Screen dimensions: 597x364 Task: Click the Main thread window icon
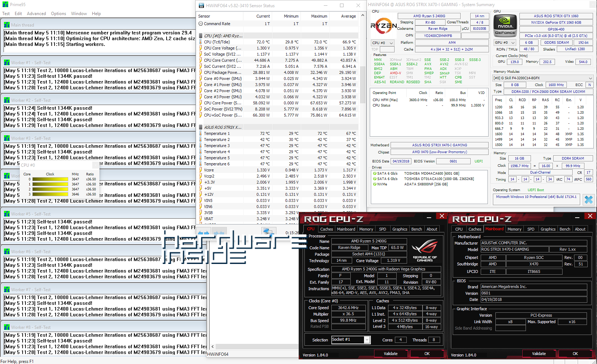7,25
